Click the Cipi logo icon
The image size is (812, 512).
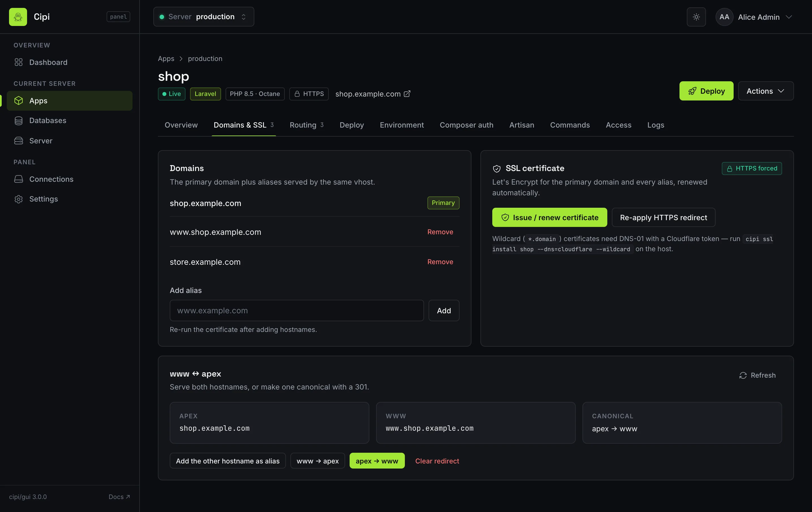(x=18, y=17)
